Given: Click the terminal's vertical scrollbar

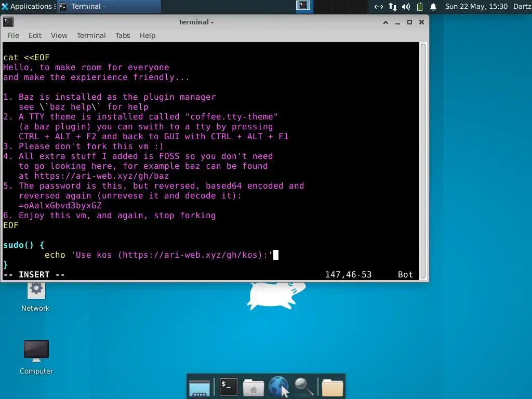Looking at the screenshot, I should click(423, 161).
